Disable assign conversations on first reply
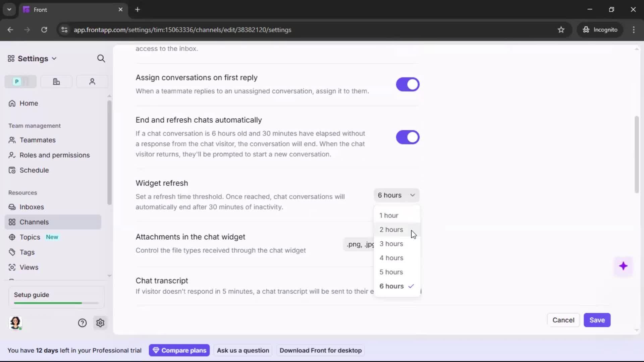This screenshot has width=644, height=362. [x=408, y=84]
